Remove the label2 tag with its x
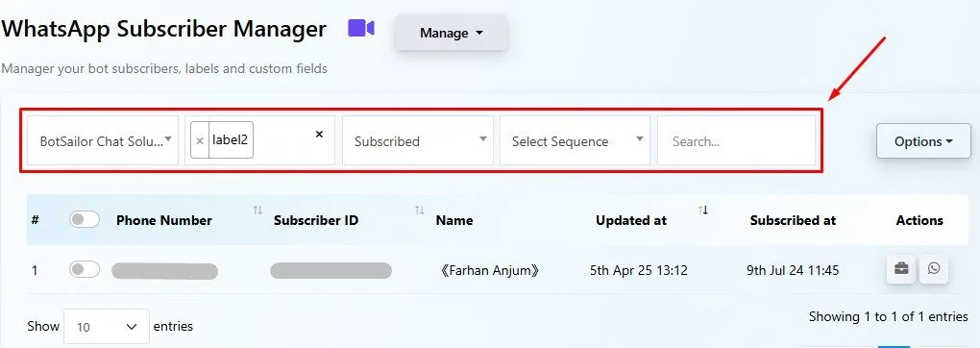 [x=200, y=140]
